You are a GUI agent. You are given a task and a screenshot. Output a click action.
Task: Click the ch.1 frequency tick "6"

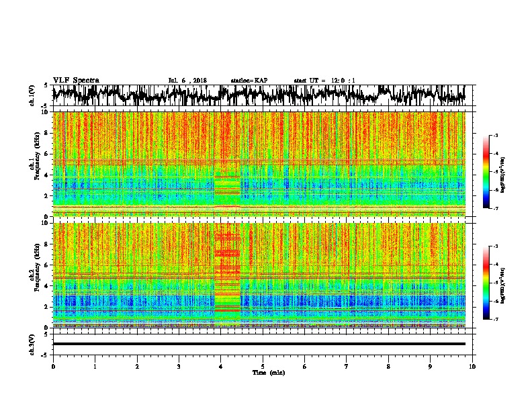coord(46,154)
